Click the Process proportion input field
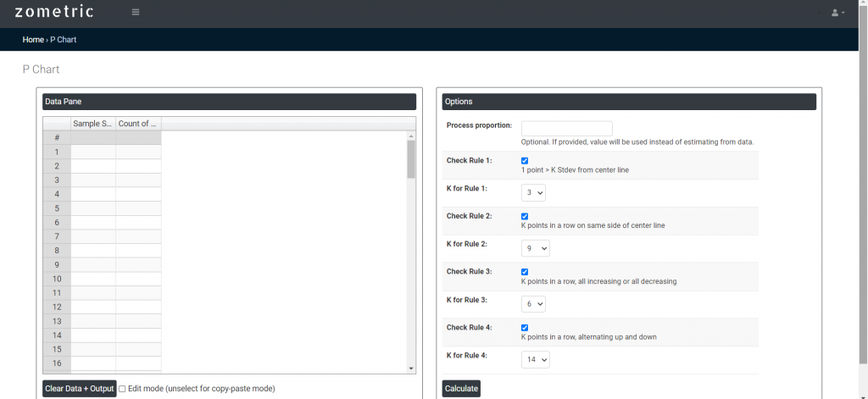868x399 pixels. click(x=566, y=128)
